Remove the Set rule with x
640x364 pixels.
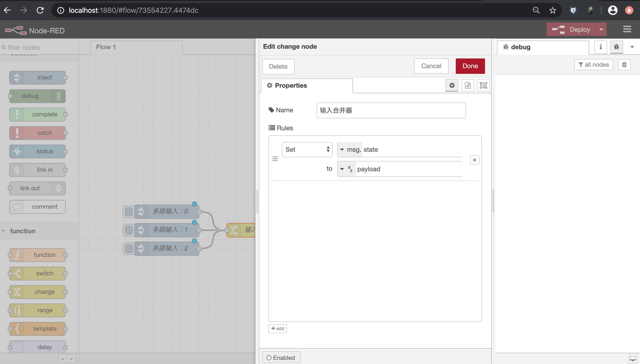pos(474,160)
